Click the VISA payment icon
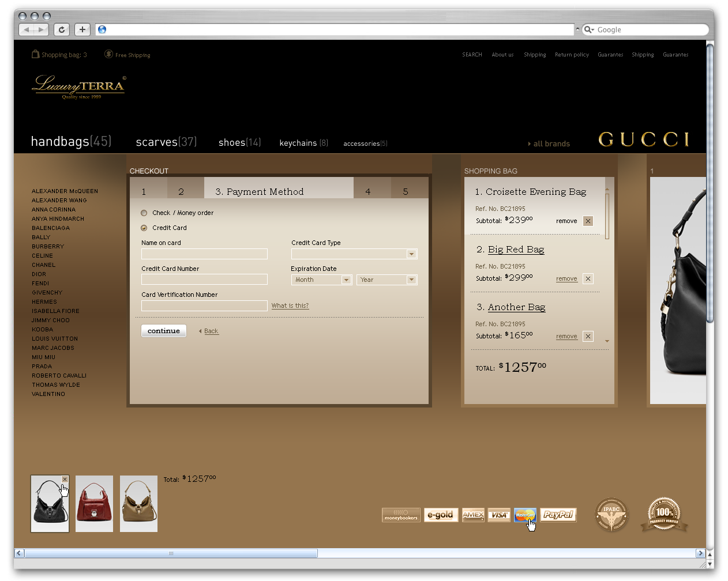This screenshot has width=728, height=581. [x=499, y=515]
